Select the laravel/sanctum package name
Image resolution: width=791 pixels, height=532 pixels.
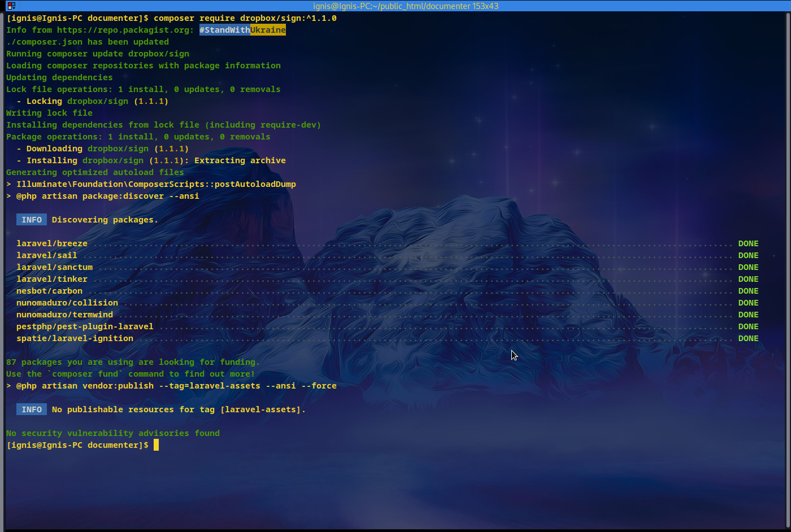[54, 267]
